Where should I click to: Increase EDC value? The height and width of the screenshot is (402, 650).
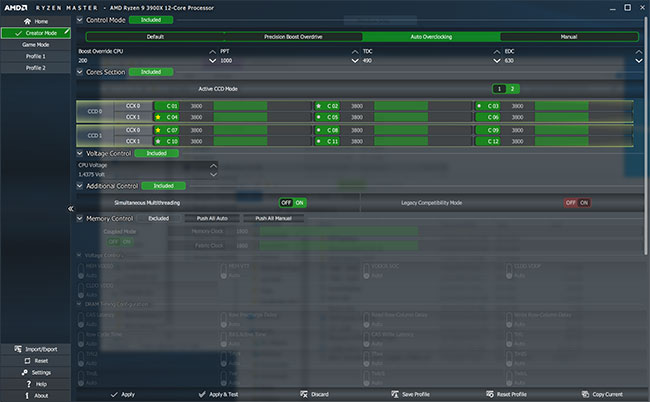639,52
